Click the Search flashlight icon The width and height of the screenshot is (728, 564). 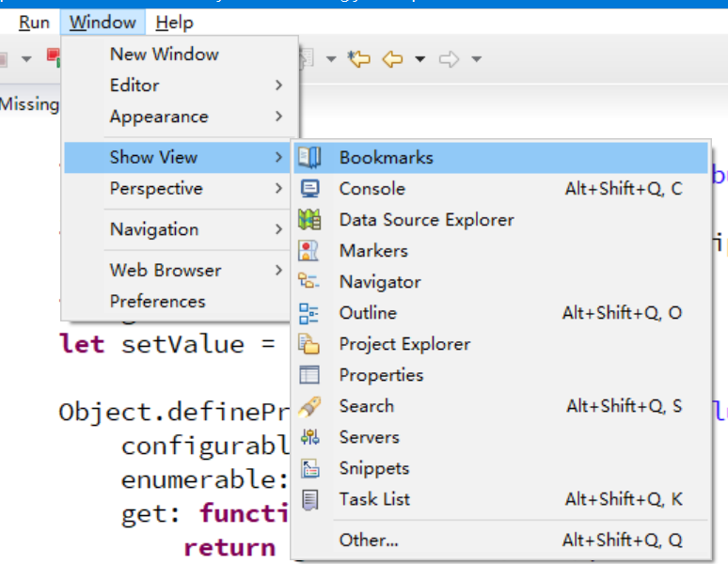click(x=309, y=407)
